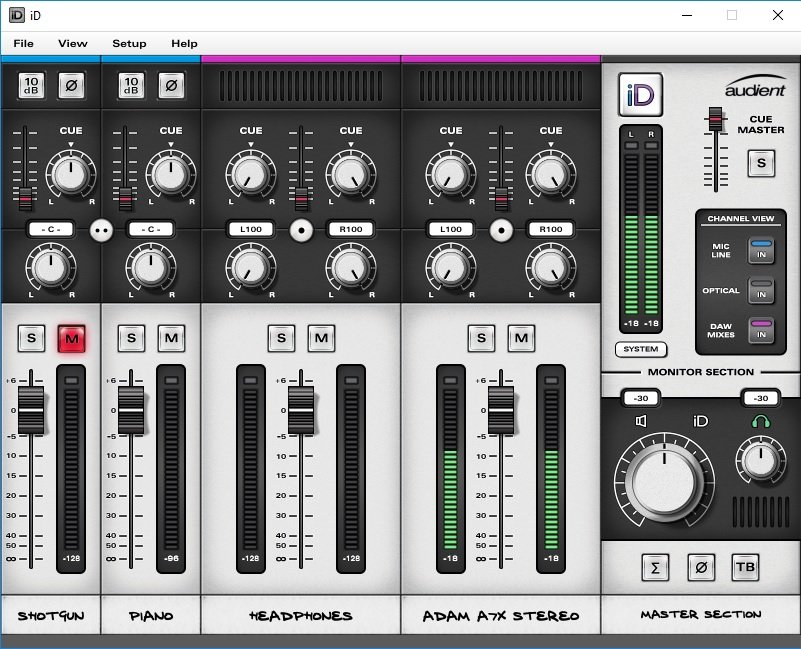Toggle the master phase invert (Ø) button

click(701, 567)
